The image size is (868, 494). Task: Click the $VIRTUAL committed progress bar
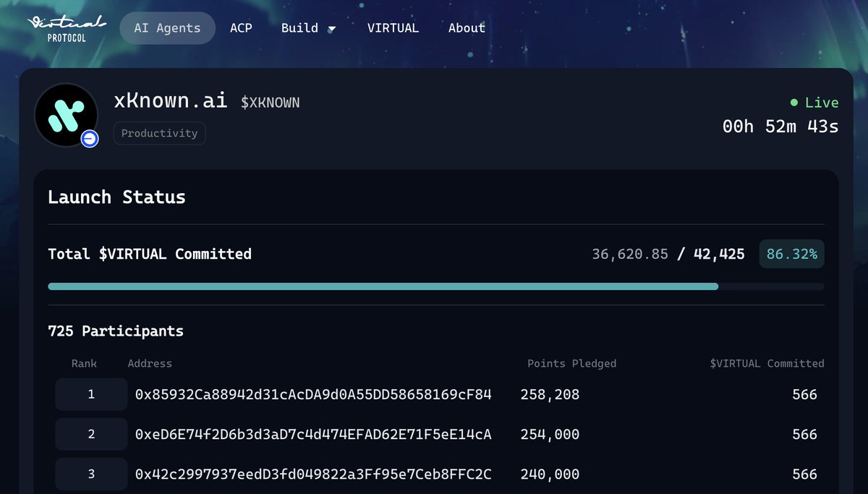(434, 286)
